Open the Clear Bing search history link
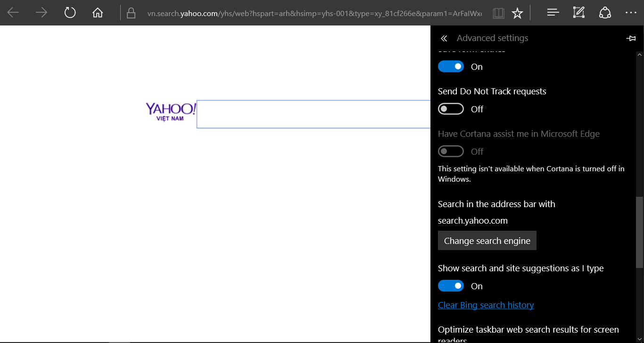Viewport: 644px width, 343px height. pyautogui.click(x=486, y=305)
